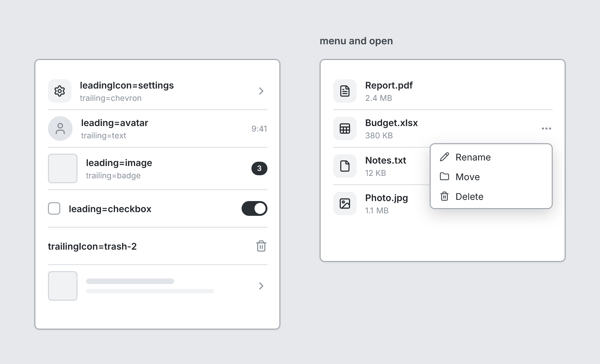600x364 pixels.
Task: Open the three-dot menu for Budget.xlsx
Action: tap(547, 129)
